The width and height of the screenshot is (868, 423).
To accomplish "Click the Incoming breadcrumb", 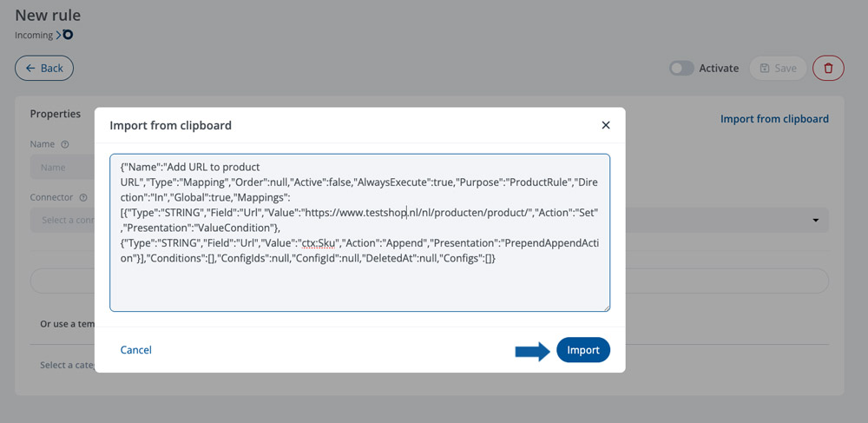I will [34, 35].
